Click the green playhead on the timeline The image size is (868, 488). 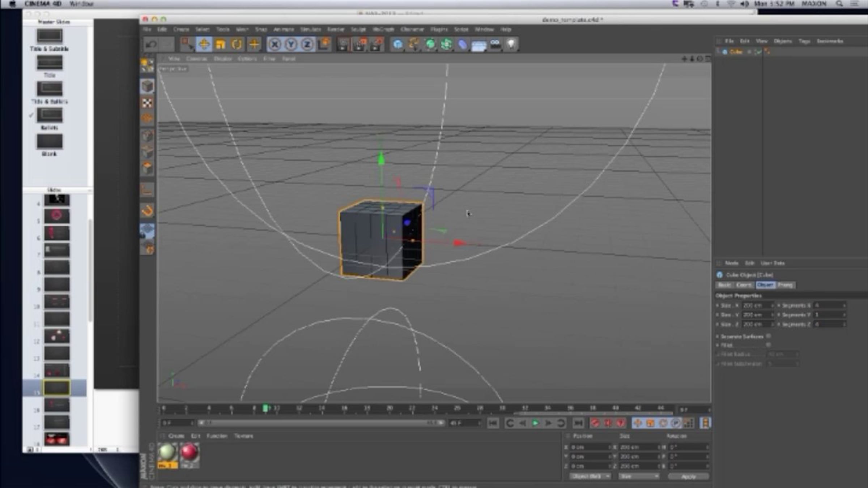[x=265, y=408]
